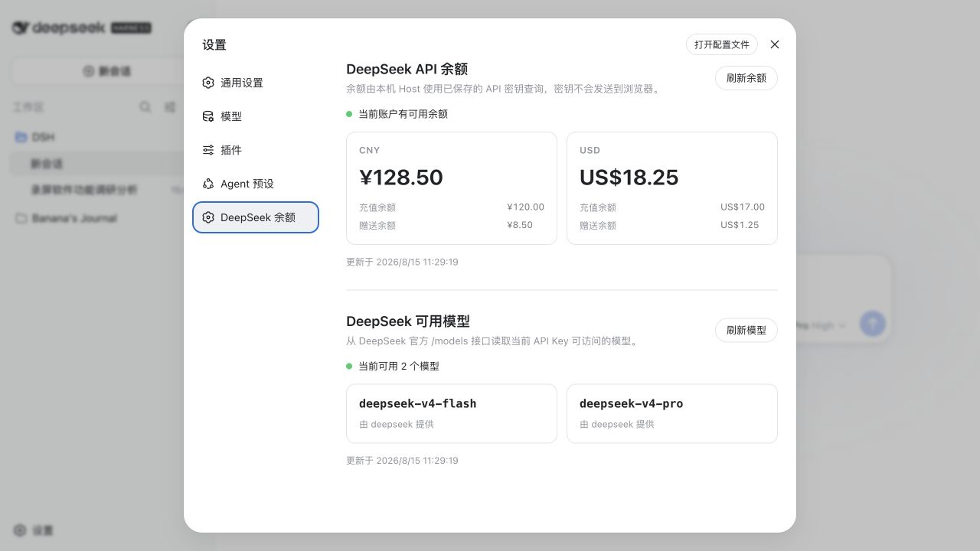
Task: Click the ¥128.50 balance amount
Action: coord(401,178)
